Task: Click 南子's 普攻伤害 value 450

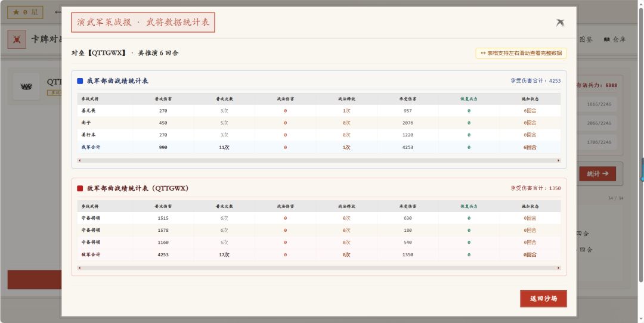Action: (x=163, y=123)
